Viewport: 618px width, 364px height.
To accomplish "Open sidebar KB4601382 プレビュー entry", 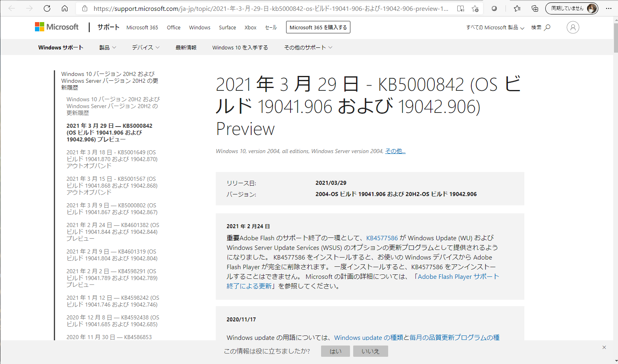I will pyautogui.click(x=113, y=232).
